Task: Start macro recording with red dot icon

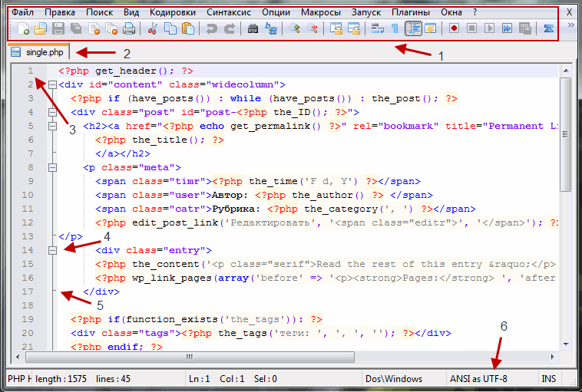Action: tap(454, 28)
